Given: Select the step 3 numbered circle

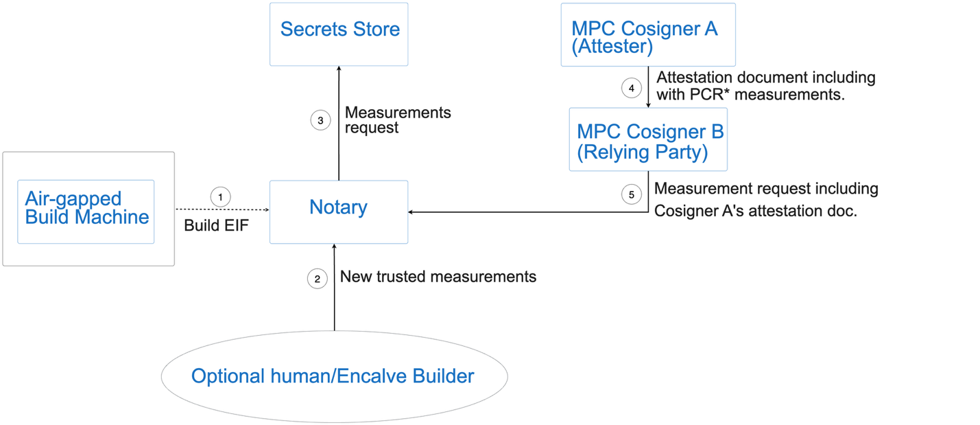Looking at the screenshot, I should 320,121.
